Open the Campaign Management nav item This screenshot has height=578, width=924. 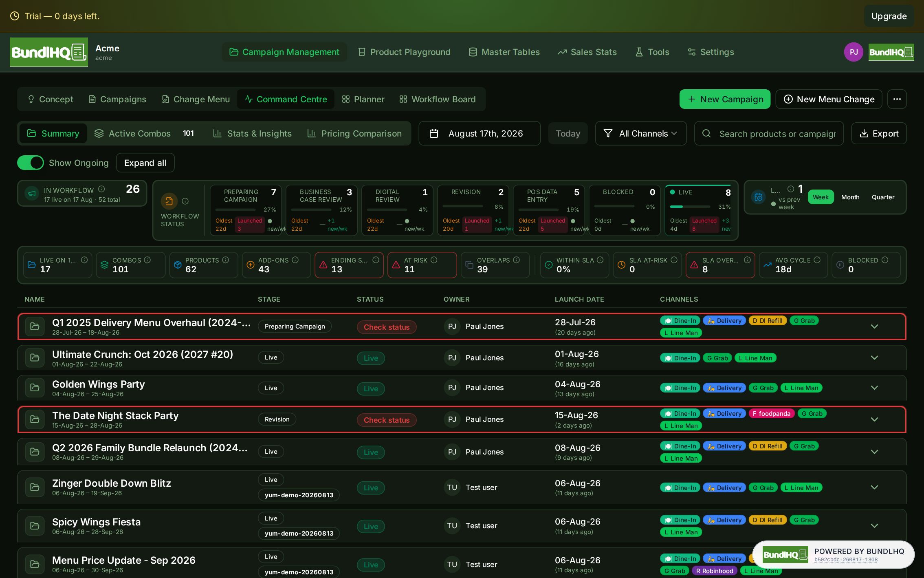click(284, 52)
